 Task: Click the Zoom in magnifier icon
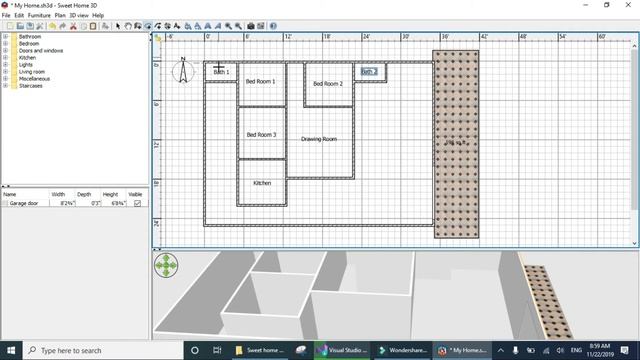point(228,26)
